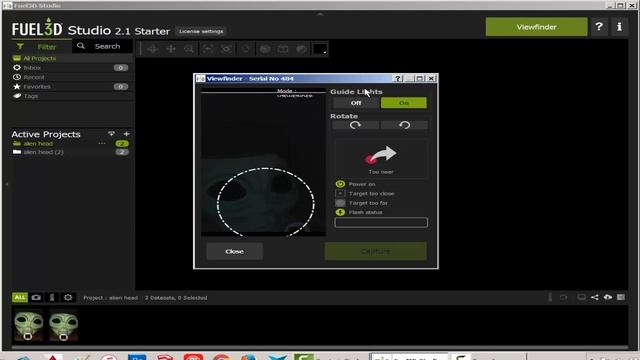The height and width of the screenshot is (360, 640).
Task: Click the Target too close indicator
Action: (340, 193)
